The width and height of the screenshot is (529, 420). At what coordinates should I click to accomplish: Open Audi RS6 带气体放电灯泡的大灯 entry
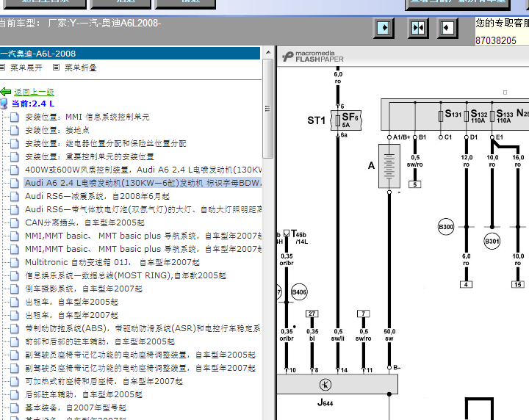pyautogui.click(x=143, y=209)
